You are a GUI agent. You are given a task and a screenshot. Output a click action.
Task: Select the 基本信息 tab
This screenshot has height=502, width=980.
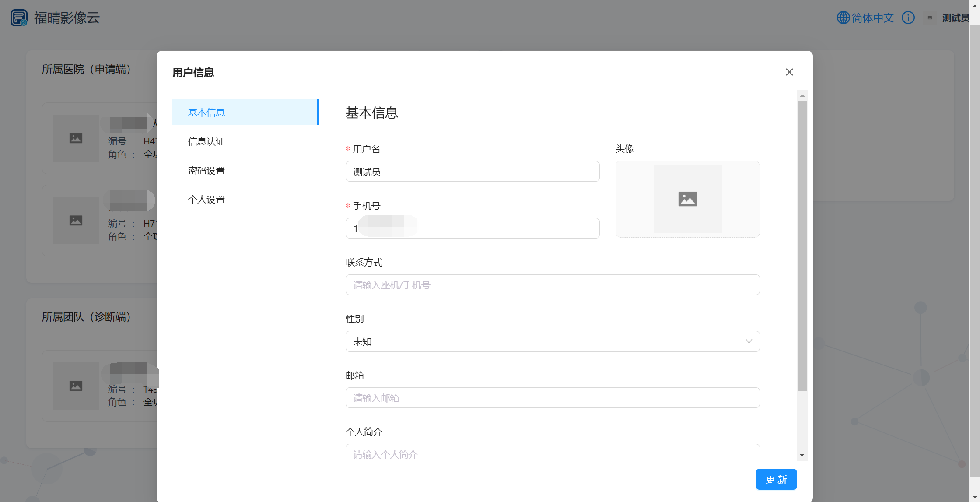pos(206,112)
